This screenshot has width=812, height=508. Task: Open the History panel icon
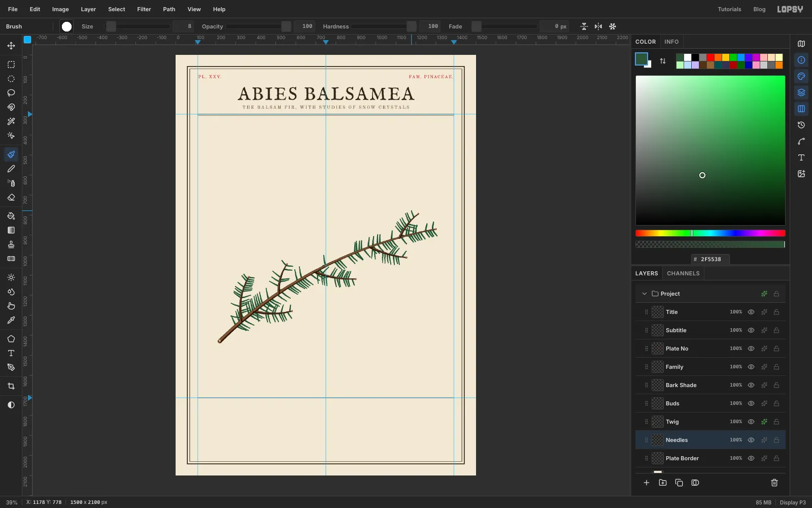click(801, 125)
